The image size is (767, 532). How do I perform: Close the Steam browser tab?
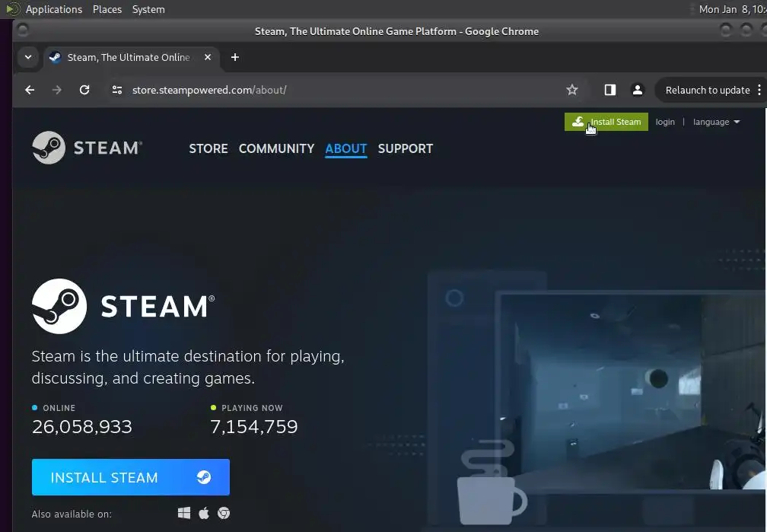208,57
